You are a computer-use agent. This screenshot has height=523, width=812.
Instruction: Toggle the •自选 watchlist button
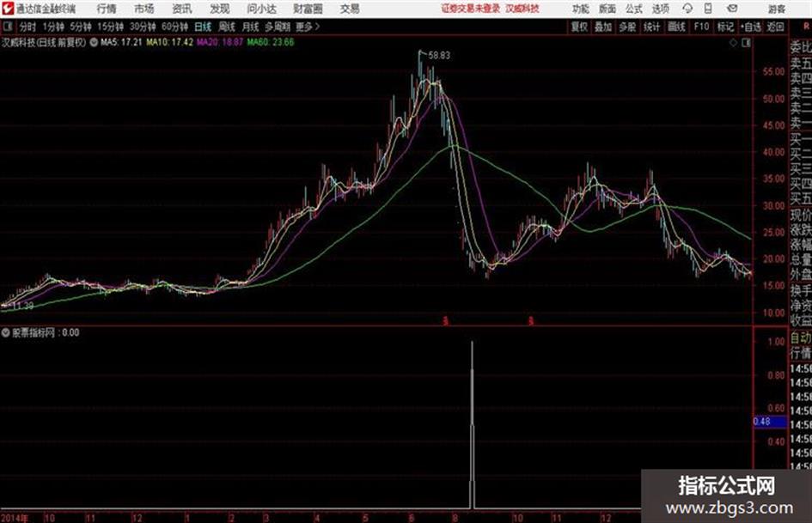click(x=750, y=27)
